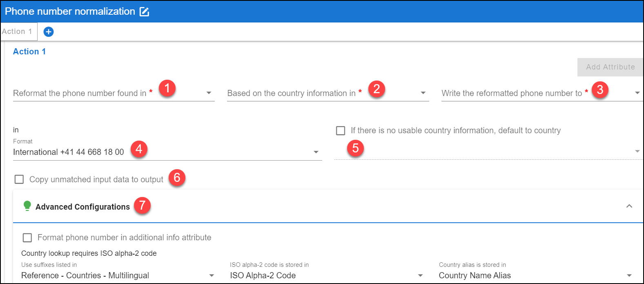Click the green lightbulb icon in Advanced Configurations
This screenshot has height=284, width=644.
click(x=27, y=206)
